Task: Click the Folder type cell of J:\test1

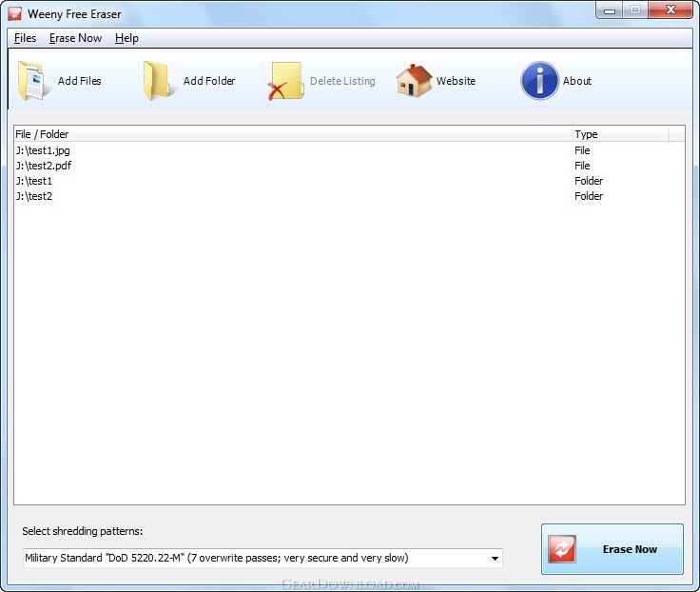Action: (589, 181)
